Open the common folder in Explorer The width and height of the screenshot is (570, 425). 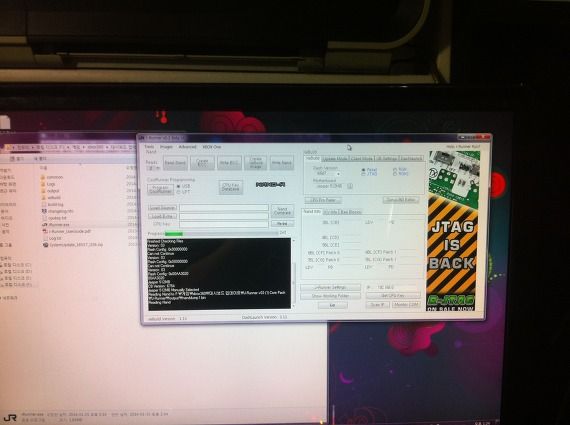(52, 177)
